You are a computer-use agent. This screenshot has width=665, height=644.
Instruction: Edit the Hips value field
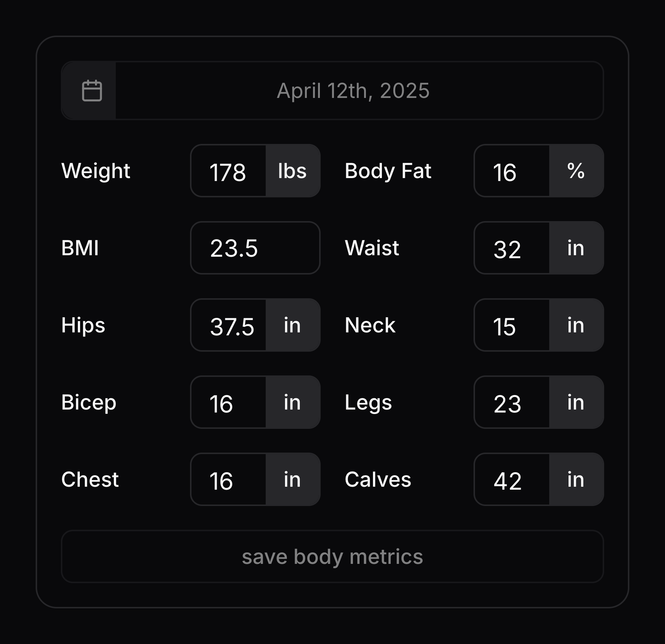click(229, 325)
